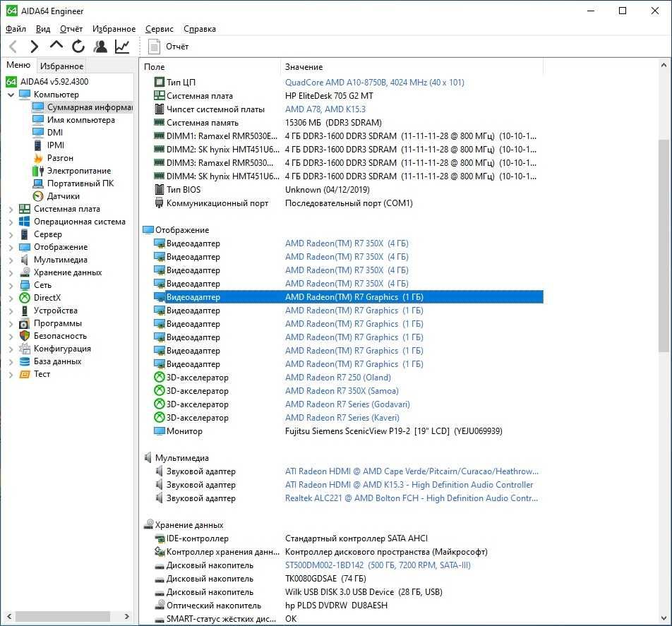
Task: Open the graph chart toolbar icon
Action: [x=122, y=47]
